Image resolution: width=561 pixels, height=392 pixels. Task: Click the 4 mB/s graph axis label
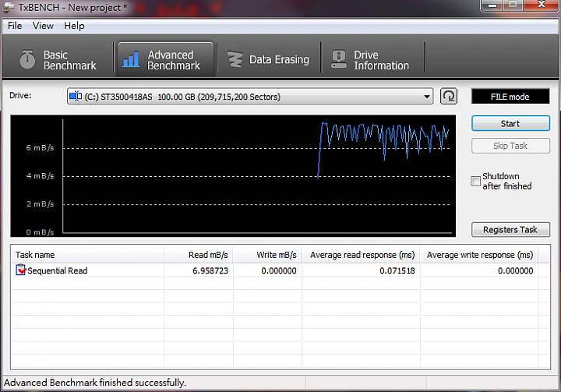pos(40,176)
